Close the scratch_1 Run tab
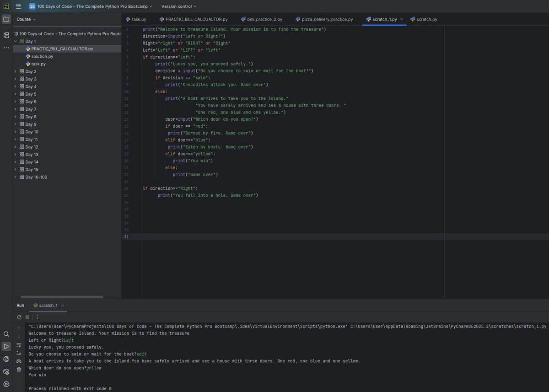 [x=62, y=306]
